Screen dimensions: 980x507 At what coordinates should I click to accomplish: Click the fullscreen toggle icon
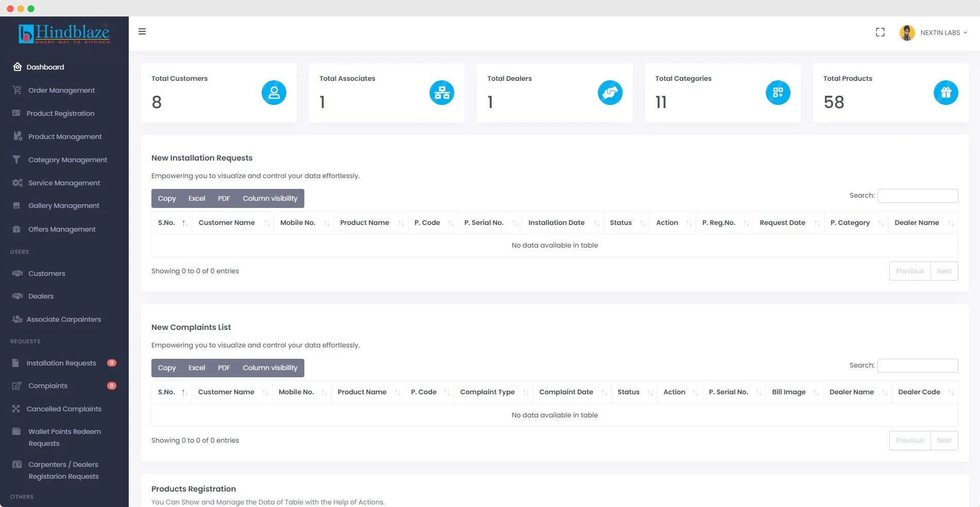click(880, 32)
